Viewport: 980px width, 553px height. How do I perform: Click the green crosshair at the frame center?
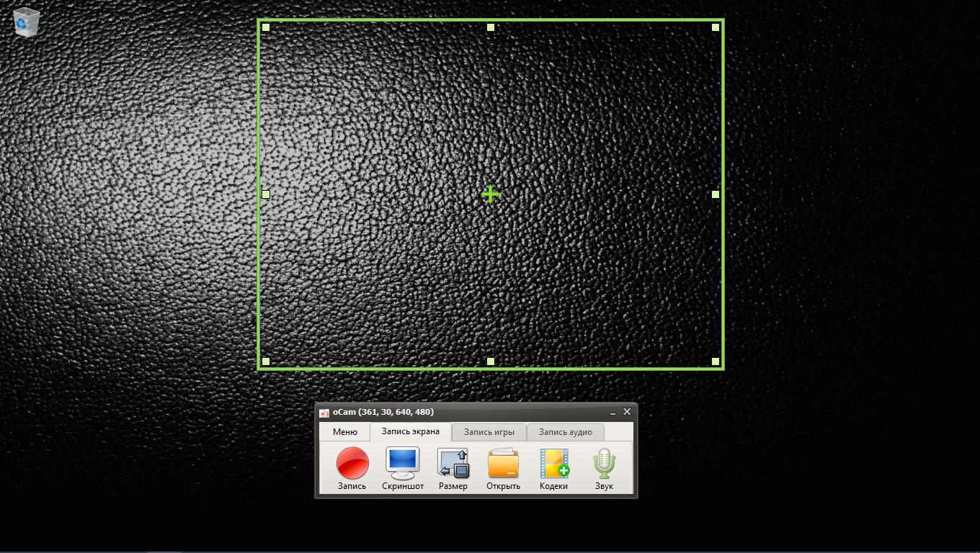pyautogui.click(x=490, y=194)
